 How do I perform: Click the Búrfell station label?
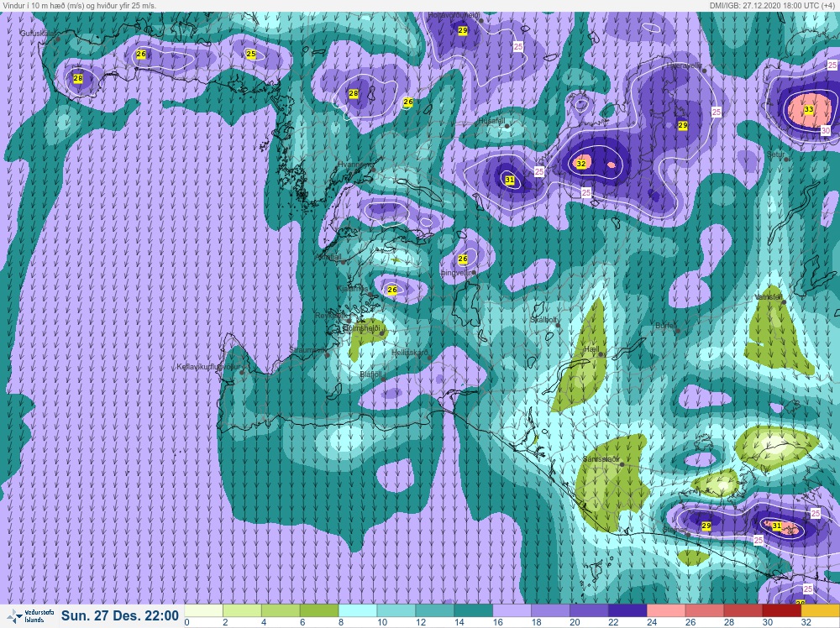click(666, 326)
